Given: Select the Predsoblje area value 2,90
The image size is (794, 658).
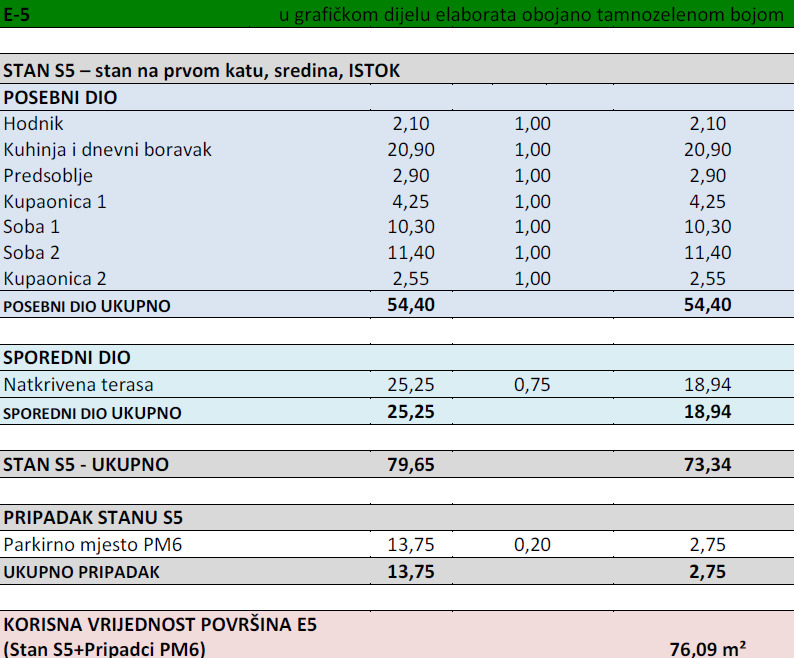Looking at the screenshot, I should (411, 176).
